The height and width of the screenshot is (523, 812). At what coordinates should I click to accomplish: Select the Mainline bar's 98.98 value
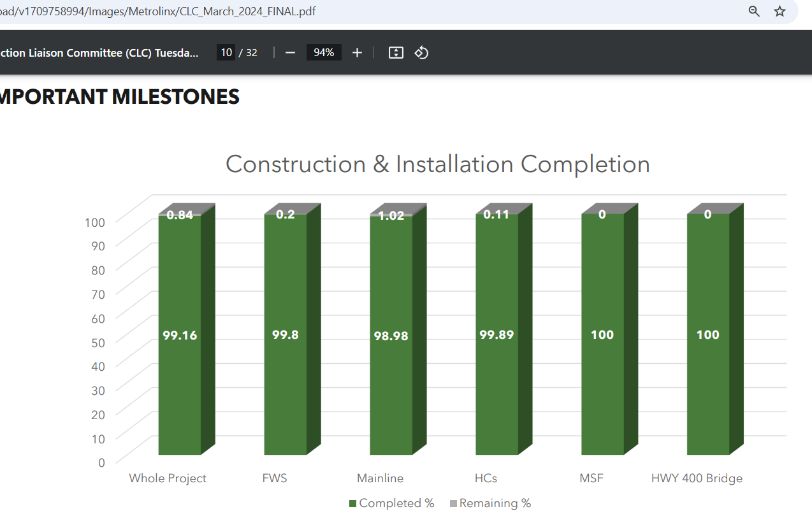(391, 336)
